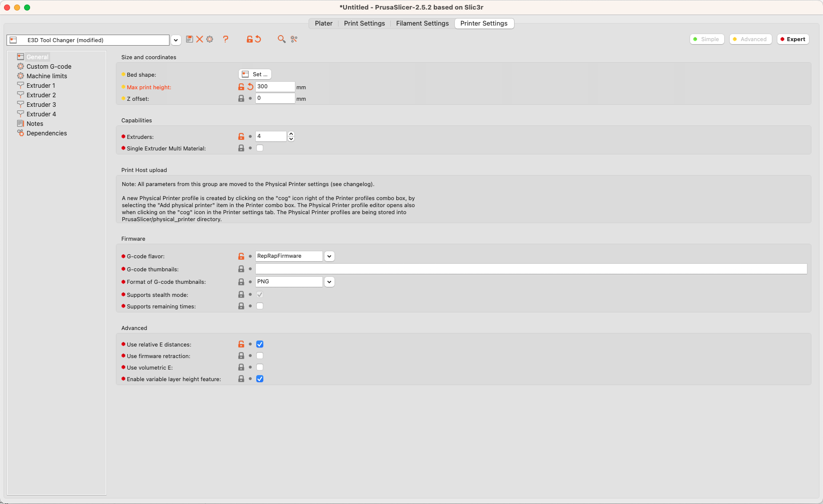Image resolution: width=823 pixels, height=504 pixels.
Task: Toggle Supports stealth mode checkbox
Action: (x=260, y=294)
